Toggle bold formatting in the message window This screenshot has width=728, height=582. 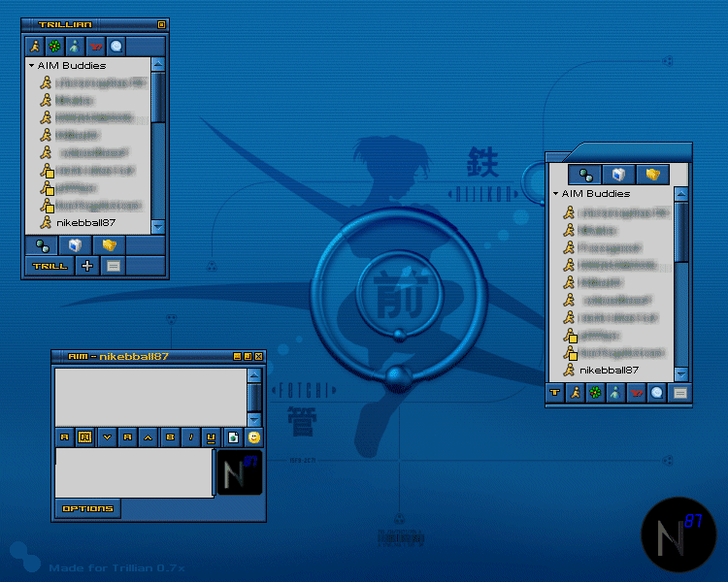171,437
